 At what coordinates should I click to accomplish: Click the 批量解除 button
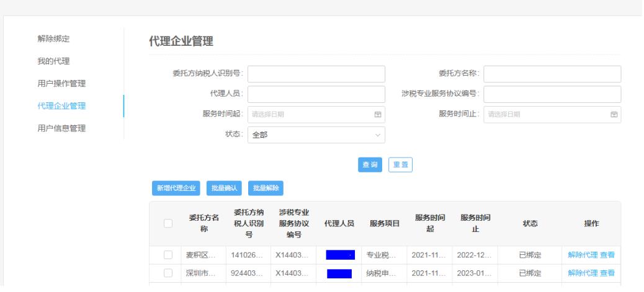point(266,188)
